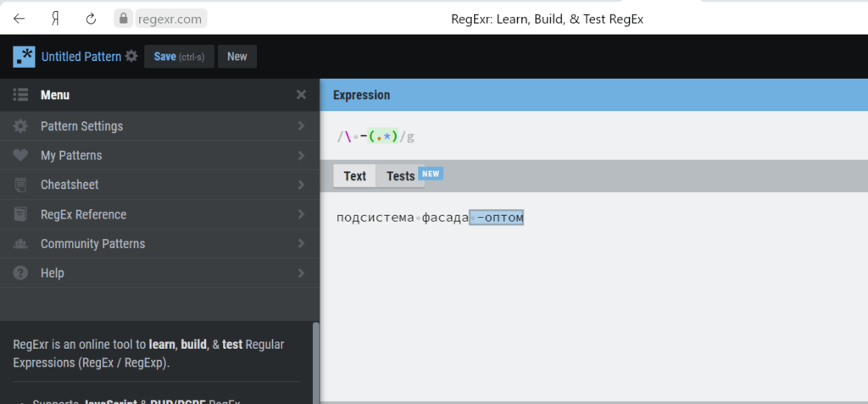Click the Cheatsheet document icon
Viewport: 868px width, 404px height.
[21, 185]
